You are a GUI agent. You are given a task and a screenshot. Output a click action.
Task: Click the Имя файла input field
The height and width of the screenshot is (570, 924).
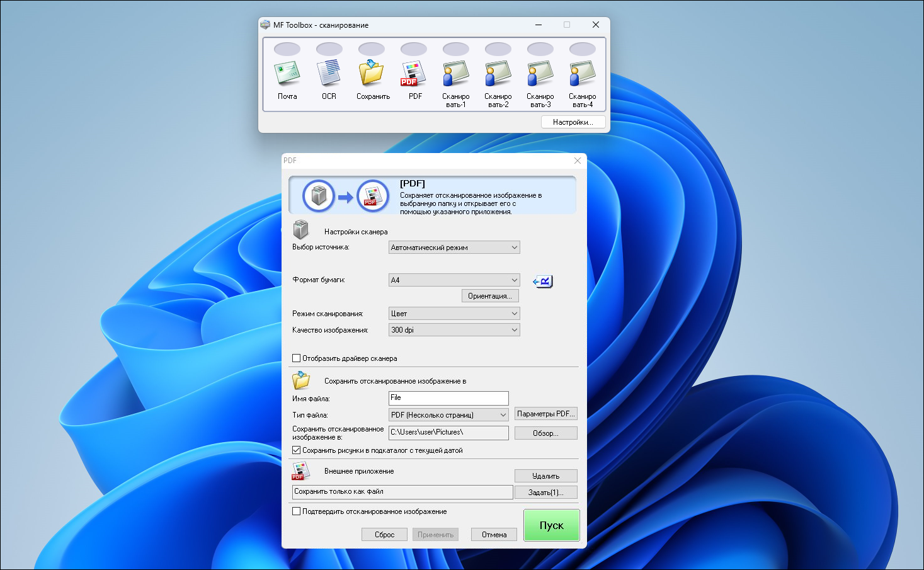[448, 398]
